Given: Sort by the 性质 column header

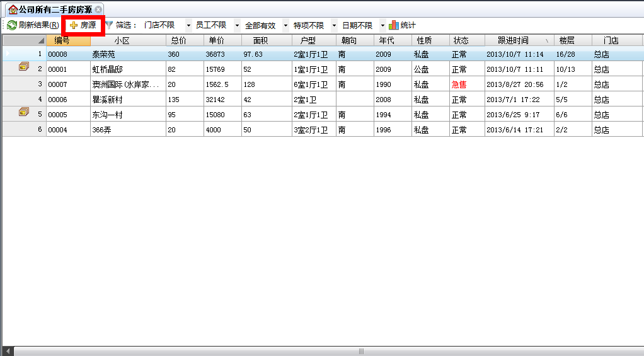Looking at the screenshot, I should [x=430, y=41].
